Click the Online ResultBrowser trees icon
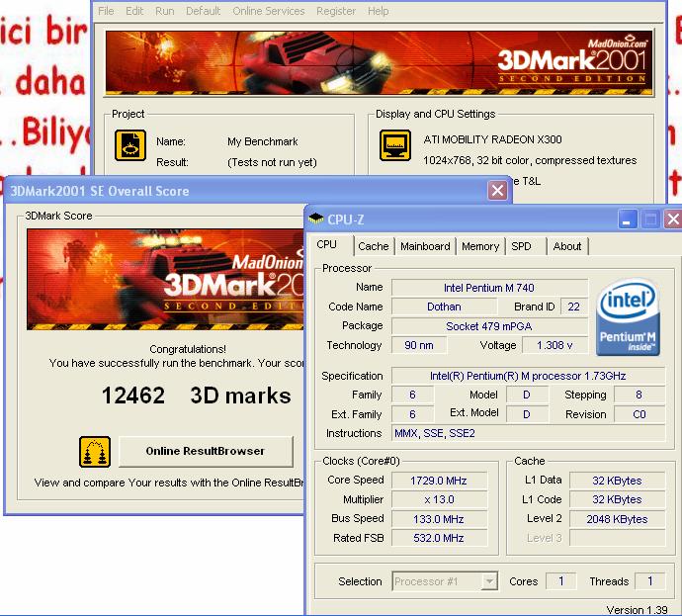This screenshot has height=616, width=682. point(95,452)
